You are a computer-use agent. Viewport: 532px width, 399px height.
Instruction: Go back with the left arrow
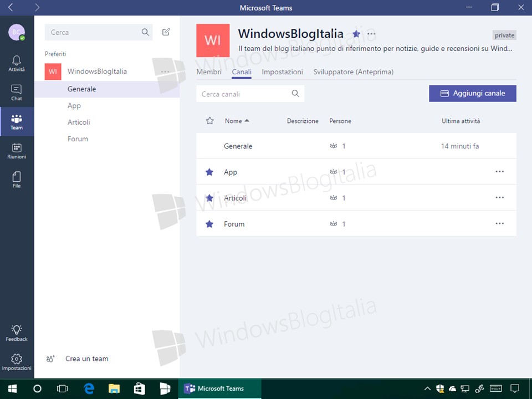[11, 7]
